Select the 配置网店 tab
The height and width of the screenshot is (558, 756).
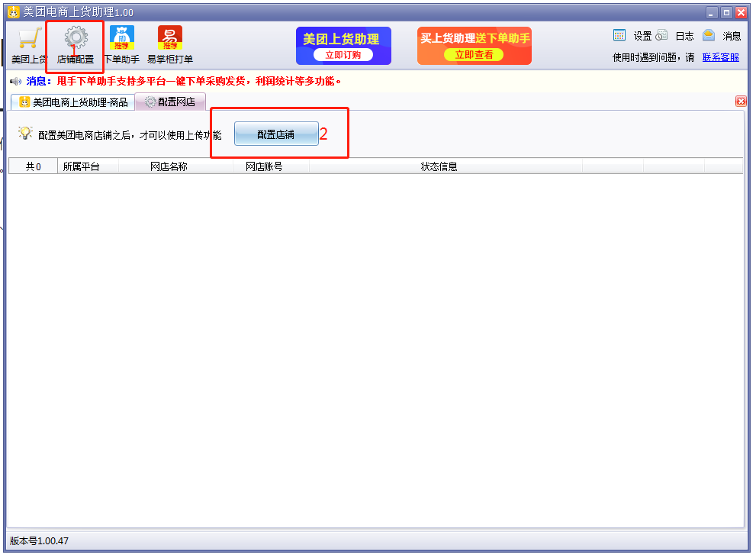170,102
